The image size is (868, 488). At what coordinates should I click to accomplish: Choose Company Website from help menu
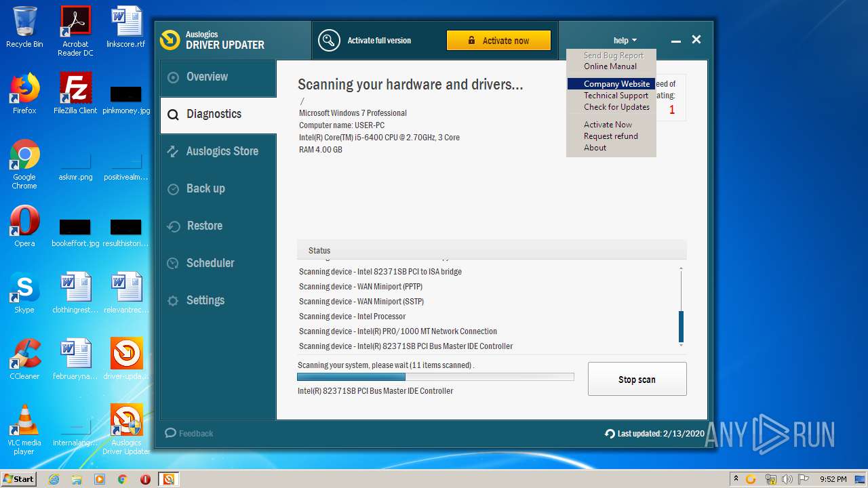(610, 84)
